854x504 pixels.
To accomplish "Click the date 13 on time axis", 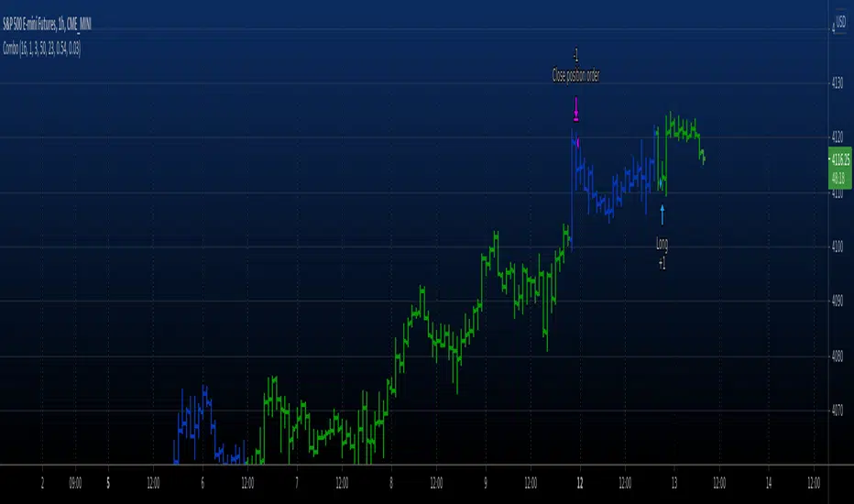I will tap(674, 483).
